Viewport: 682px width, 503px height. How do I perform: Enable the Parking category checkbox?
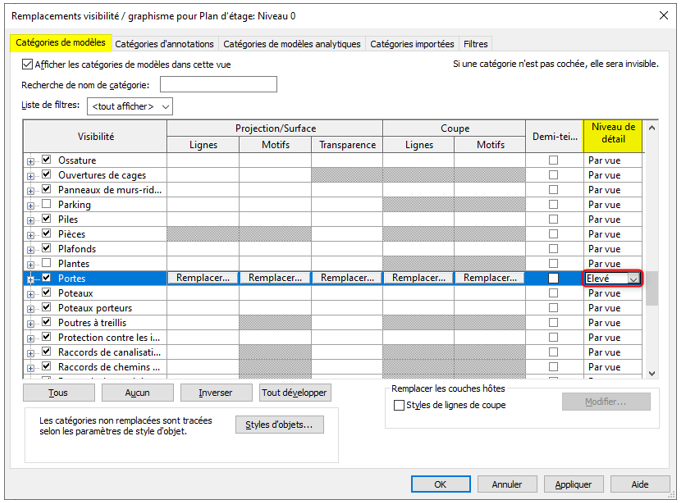(46, 204)
